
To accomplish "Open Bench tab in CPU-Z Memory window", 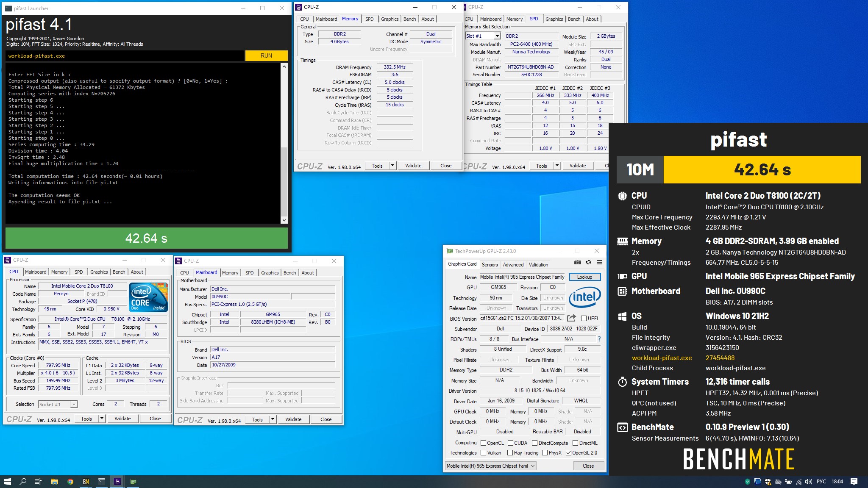I will tap(409, 19).
